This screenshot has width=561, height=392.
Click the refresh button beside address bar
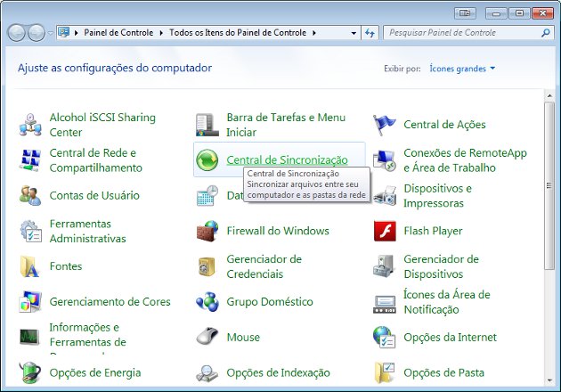pyautogui.click(x=370, y=33)
